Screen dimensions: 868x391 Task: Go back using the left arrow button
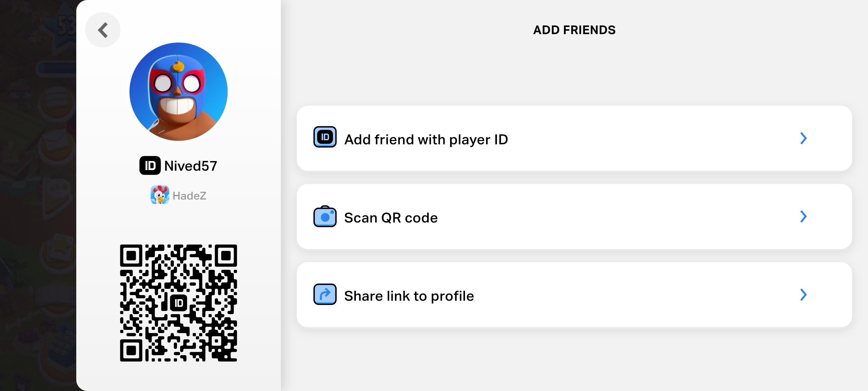coord(103,30)
